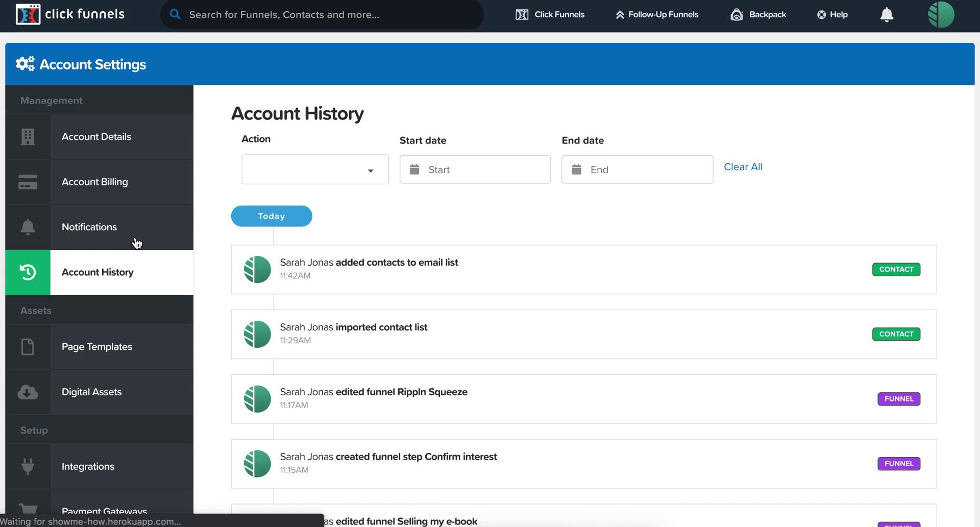Click the Start date input field
The width and height of the screenshot is (980, 527).
[475, 170]
